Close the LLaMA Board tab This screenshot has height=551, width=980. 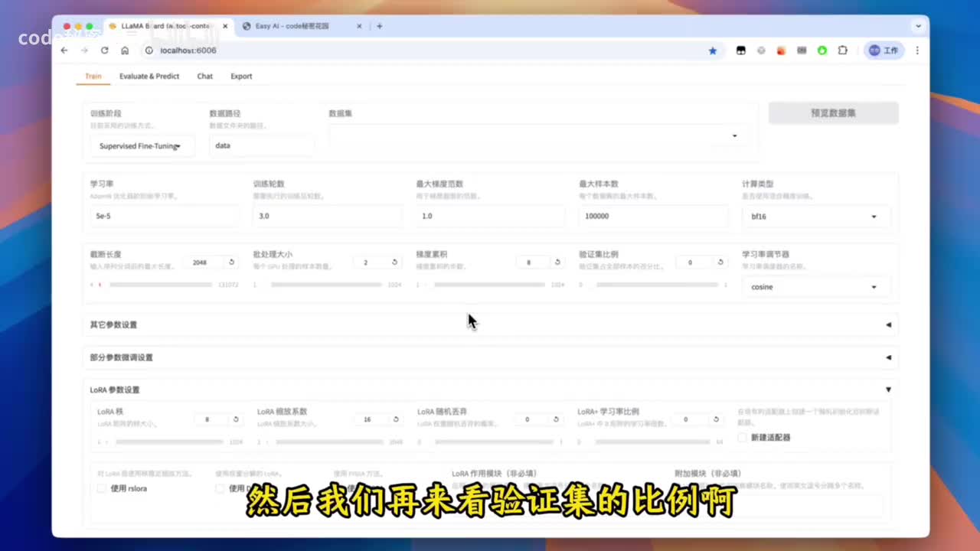(225, 26)
